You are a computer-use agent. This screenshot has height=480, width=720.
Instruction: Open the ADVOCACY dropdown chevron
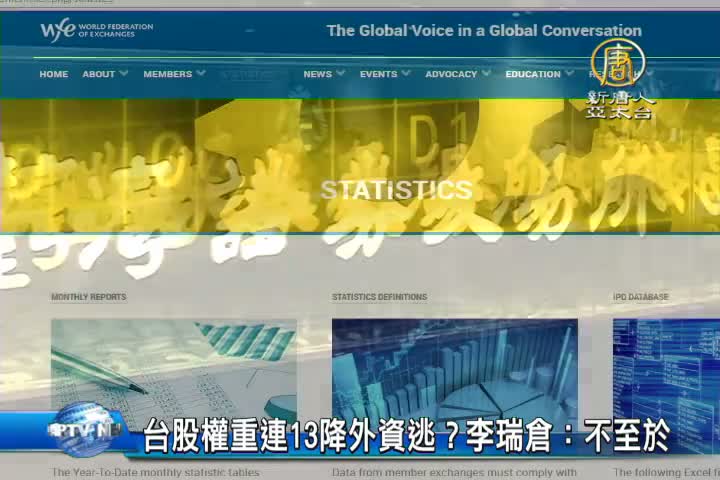(486, 73)
